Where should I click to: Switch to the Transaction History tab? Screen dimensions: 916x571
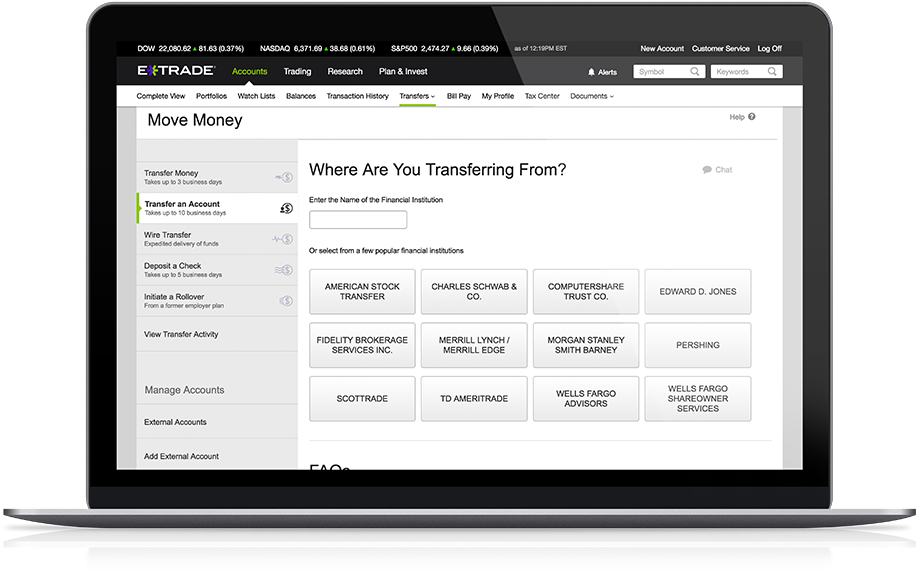357,96
